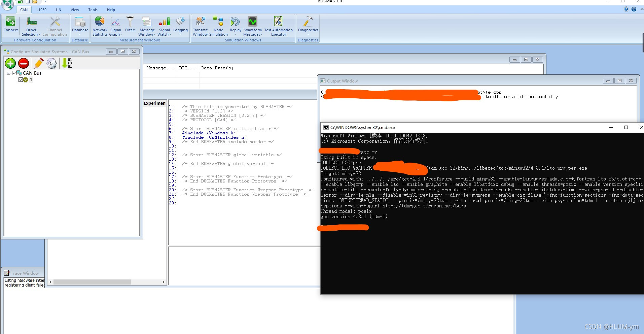Open Node Simulation
The width and height of the screenshot is (644, 334).
[218, 26]
